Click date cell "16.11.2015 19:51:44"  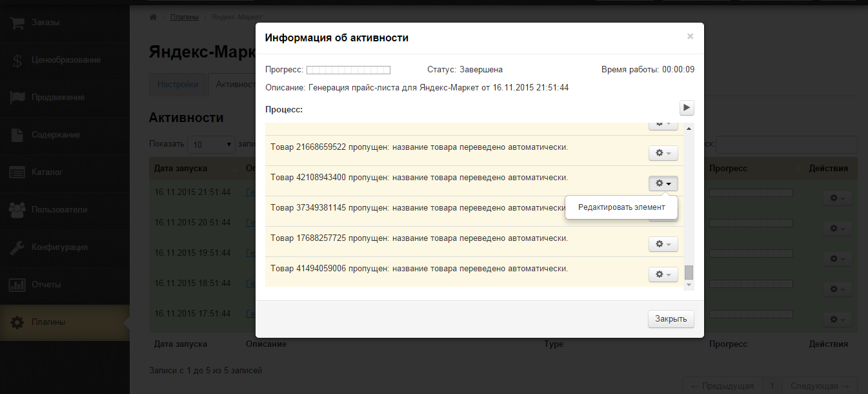192,253
